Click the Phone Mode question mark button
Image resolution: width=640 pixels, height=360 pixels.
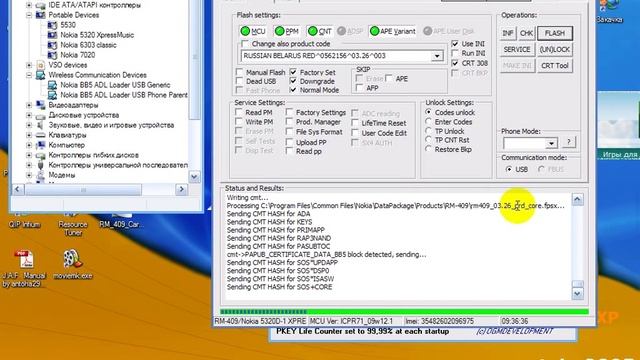point(569,142)
